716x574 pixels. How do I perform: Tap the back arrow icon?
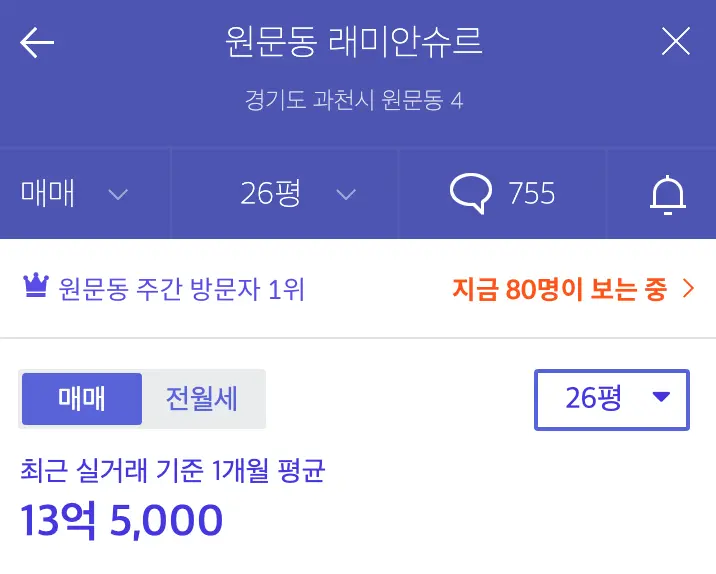coord(37,42)
